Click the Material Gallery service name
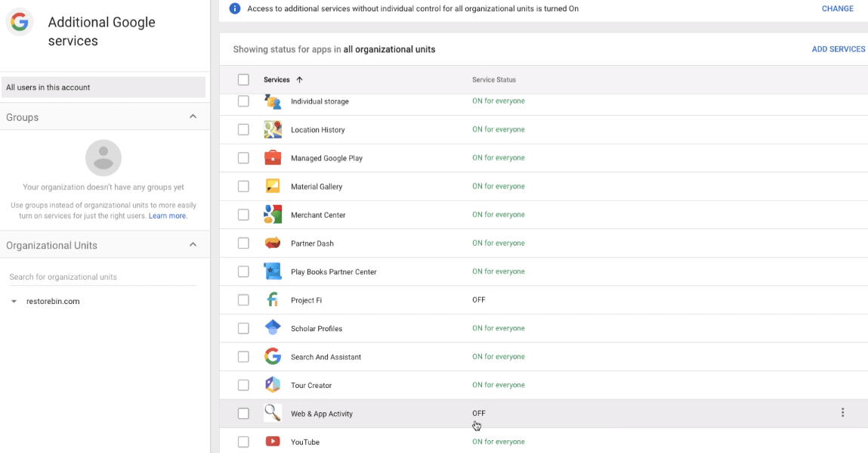The width and height of the screenshot is (868, 453). (317, 187)
